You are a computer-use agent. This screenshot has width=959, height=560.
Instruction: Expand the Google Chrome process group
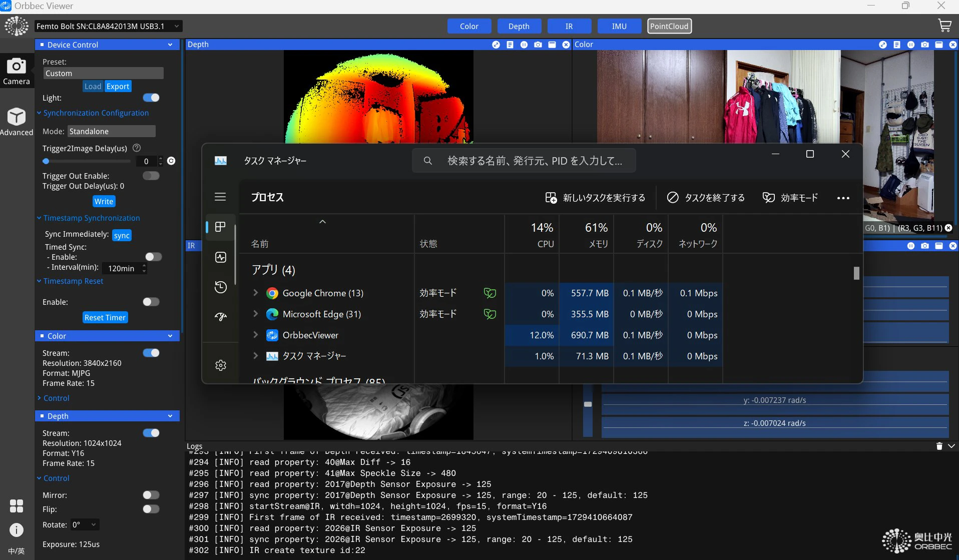click(256, 293)
